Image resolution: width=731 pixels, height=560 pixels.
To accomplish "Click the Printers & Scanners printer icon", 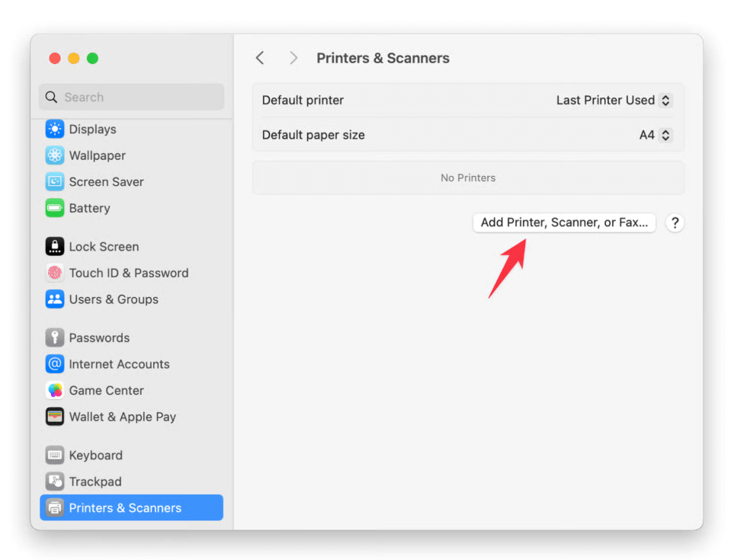I will coord(55,508).
